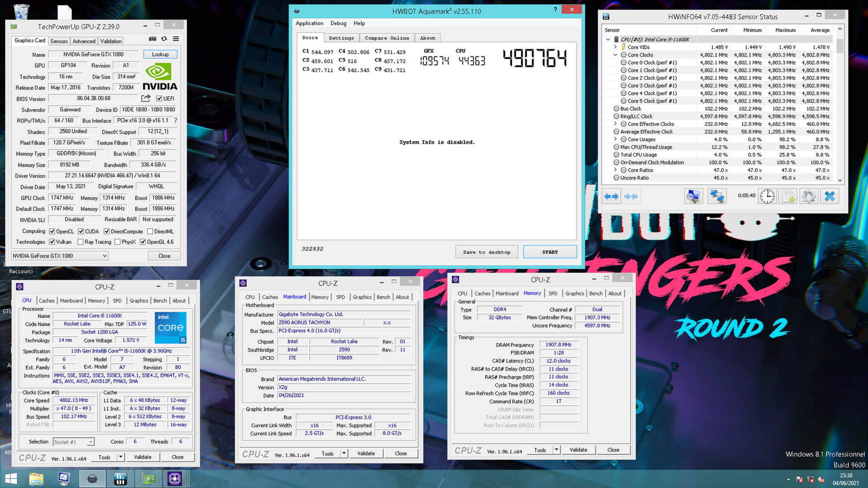
Task: Click HWiNFO collapse columns arrows button
Action: tap(631, 196)
